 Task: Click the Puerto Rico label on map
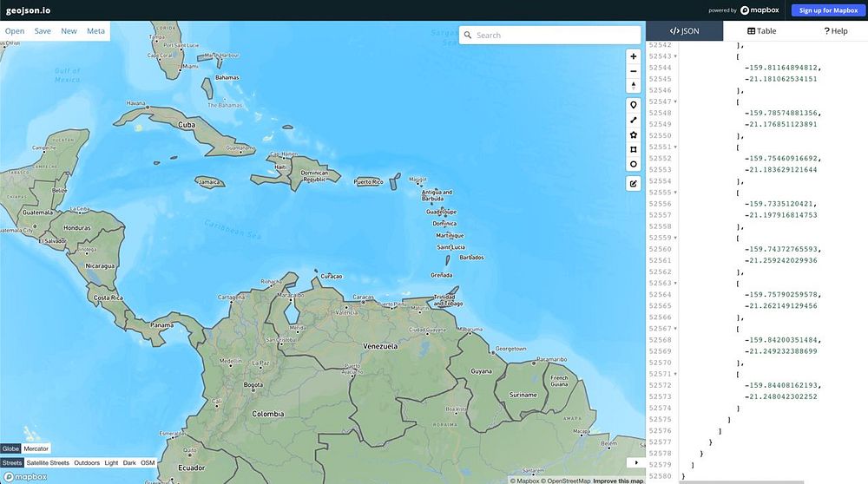368,182
